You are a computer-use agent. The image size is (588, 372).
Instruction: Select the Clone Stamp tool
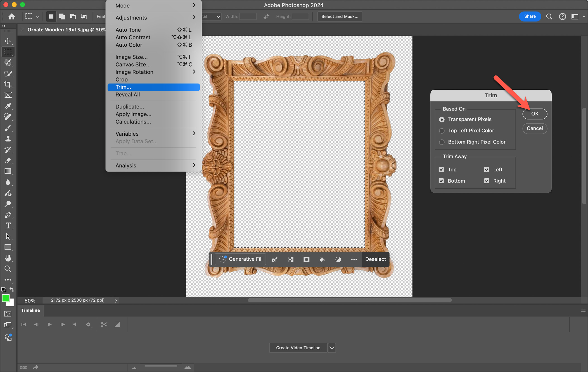click(x=8, y=139)
